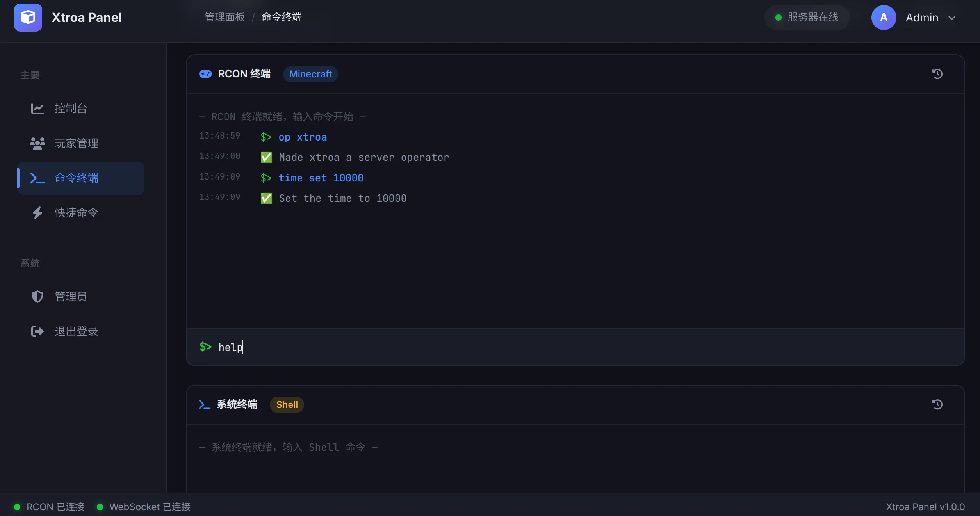Click the logout arrow icon
This screenshot has height=516, width=980.
[37, 331]
